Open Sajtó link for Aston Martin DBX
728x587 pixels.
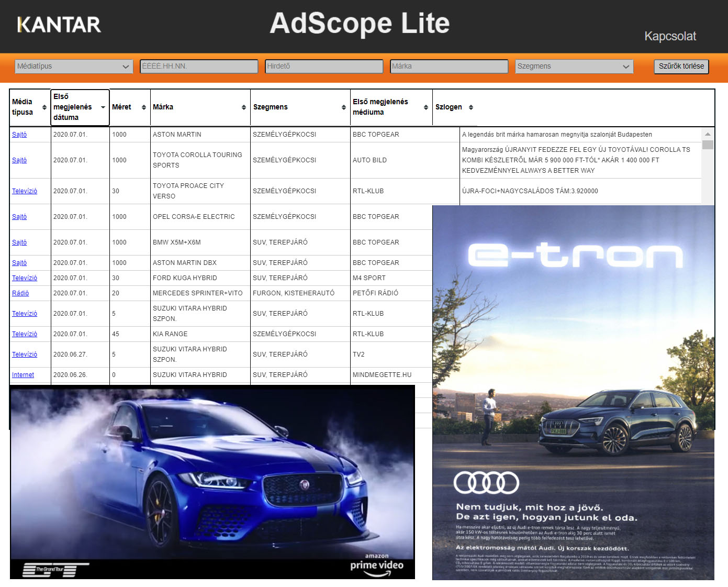pos(19,263)
